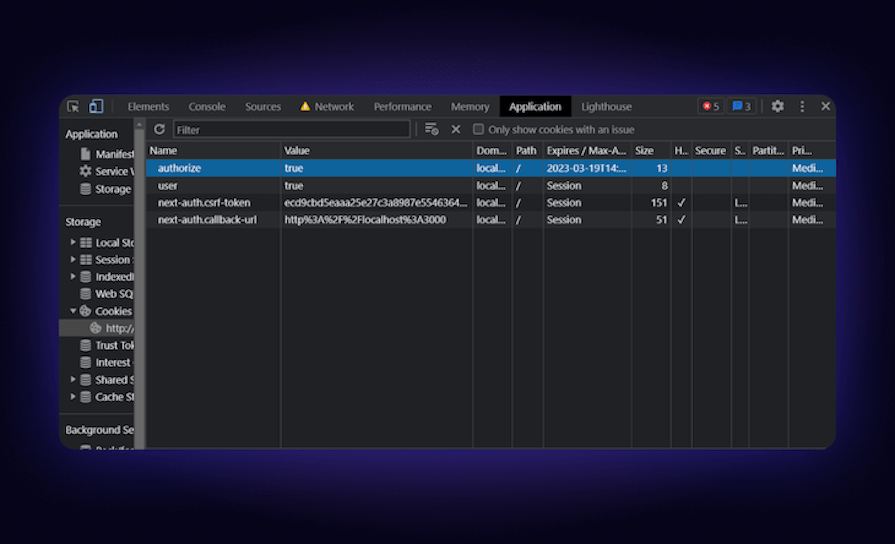The image size is (895, 544).
Task: Open the Console tab
Action: (207, 106)
